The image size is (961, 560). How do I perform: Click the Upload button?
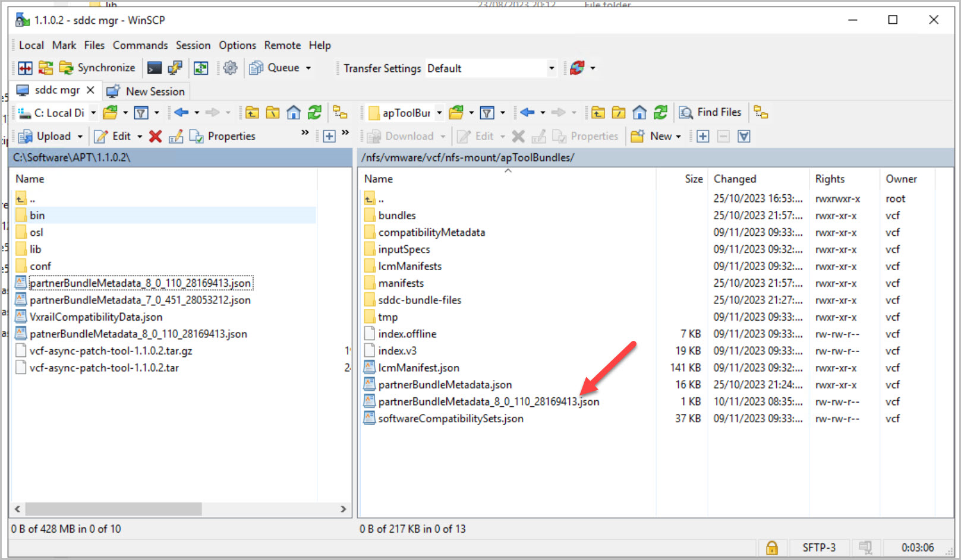pos(46,137)
